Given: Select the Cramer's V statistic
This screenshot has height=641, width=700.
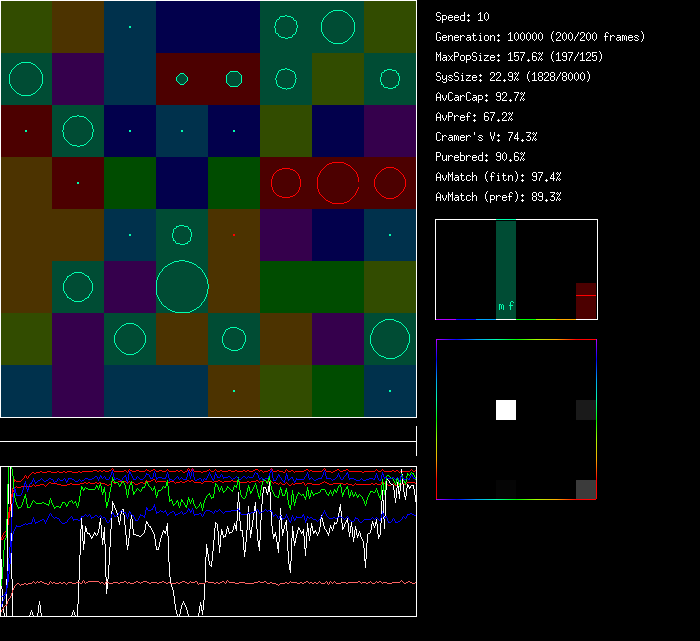Looking at the screenshot, I should pos(486,137).
